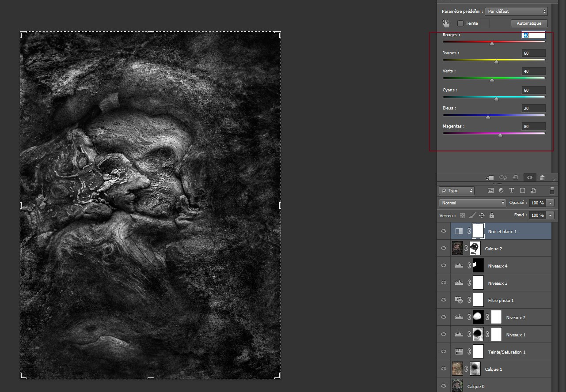
Task: Click the lock all padlock icon
Action: click(492, 215)
